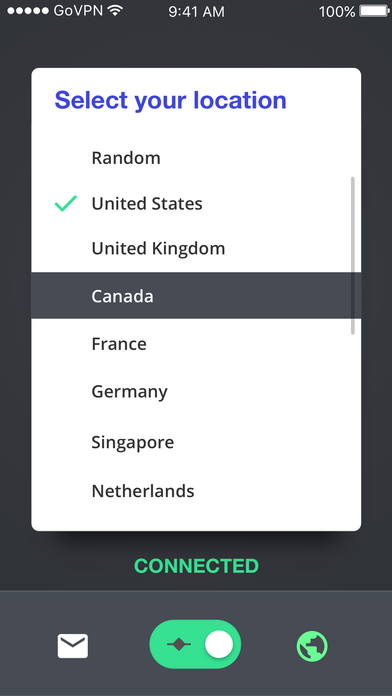Pick Germany as the VPN location
Image resolution: width=392 pixels, height=696 pixels.
196,392
